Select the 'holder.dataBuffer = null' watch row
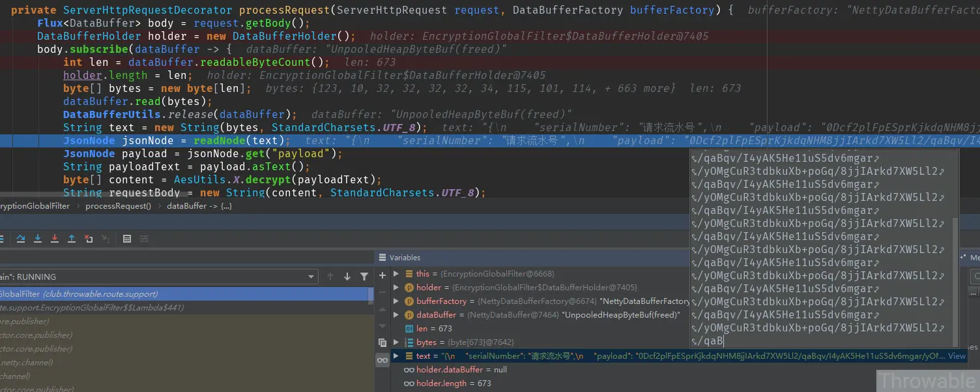Image resolution: width=980 pixels, height=392 pixels. tap(455, 369)
